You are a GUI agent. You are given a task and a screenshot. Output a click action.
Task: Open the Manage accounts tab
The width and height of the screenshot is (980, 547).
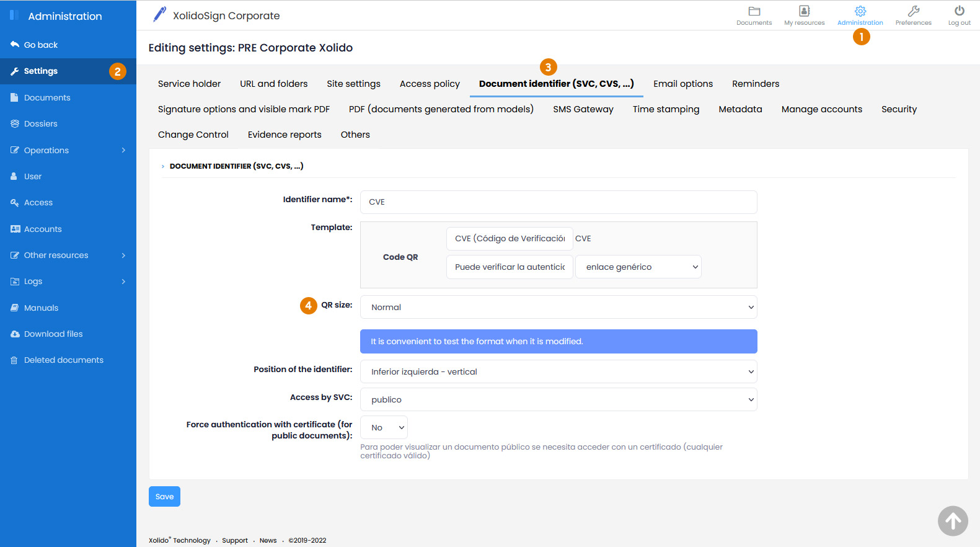pyautogui.click(x=822, y=109)
